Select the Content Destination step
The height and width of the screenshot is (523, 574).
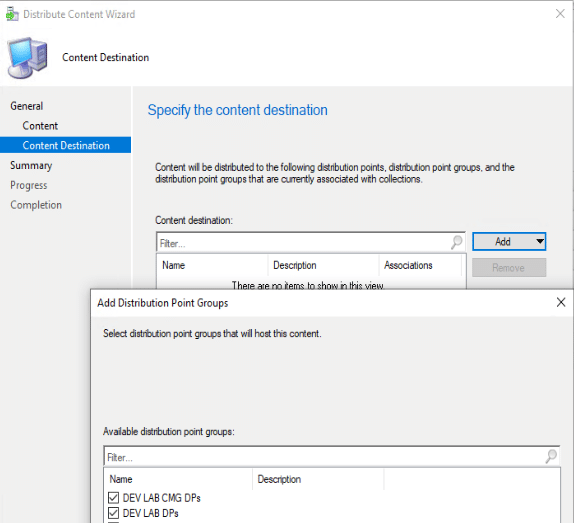[x=66, y=145]
